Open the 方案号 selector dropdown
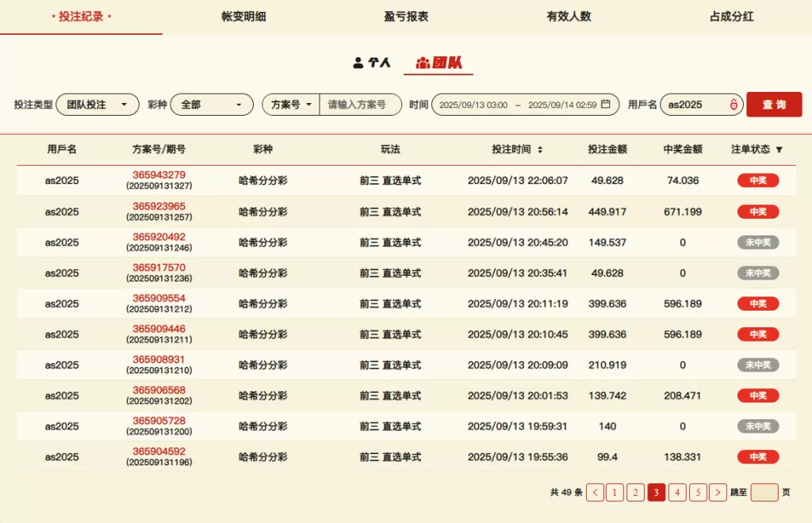 (291, 105)
